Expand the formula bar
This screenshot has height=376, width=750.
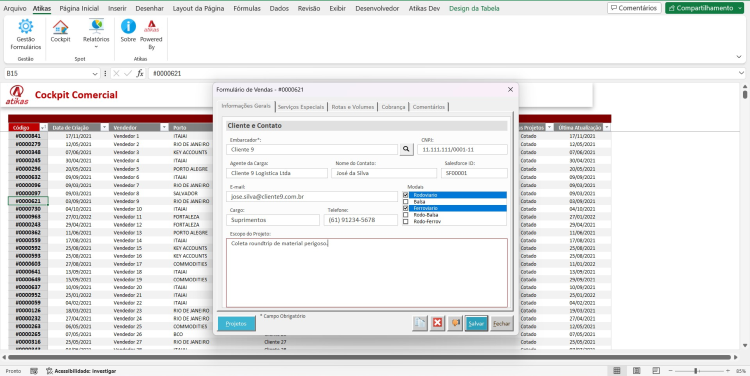741,73
